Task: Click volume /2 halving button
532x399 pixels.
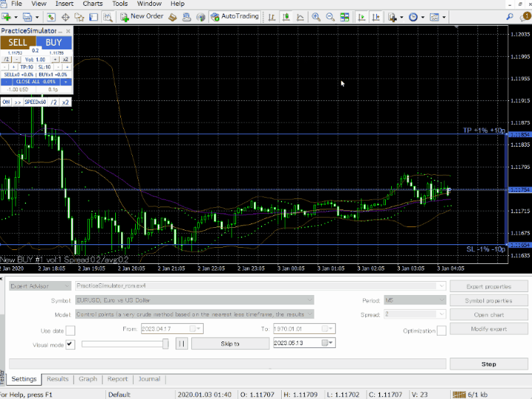Action: pos(7,59)
